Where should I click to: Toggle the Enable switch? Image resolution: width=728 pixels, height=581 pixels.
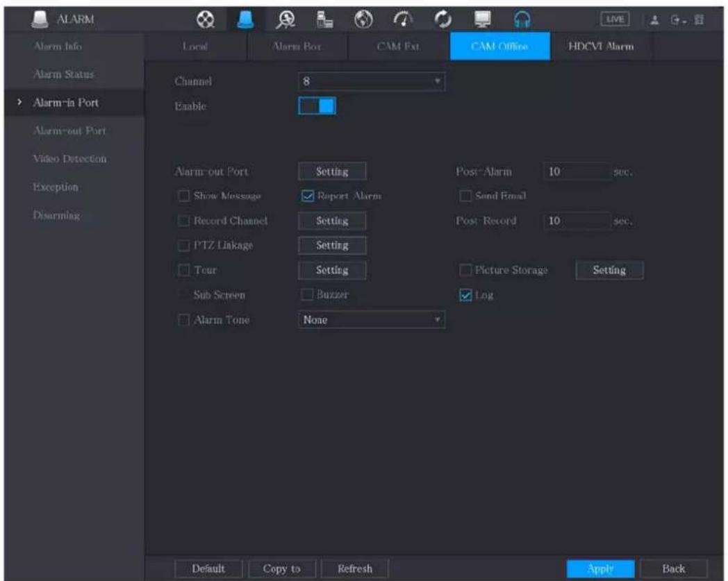(x=317, y=106)
